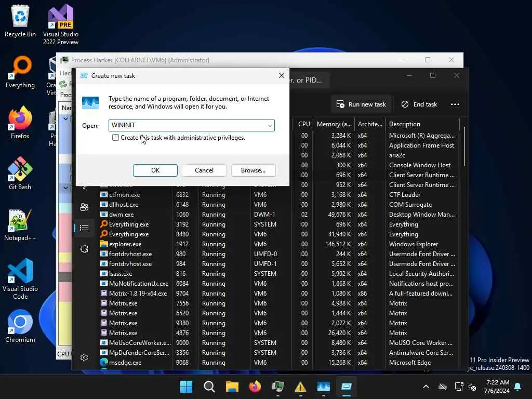The width and height of the screenshot is (532, 399).
Task: Click the muted volume icon in tray
Action: tap(472, 387)
